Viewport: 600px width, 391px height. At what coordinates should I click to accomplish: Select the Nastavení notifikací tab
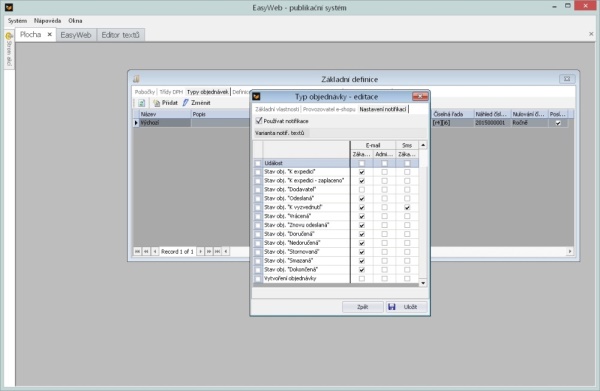(x=383, y=109)
